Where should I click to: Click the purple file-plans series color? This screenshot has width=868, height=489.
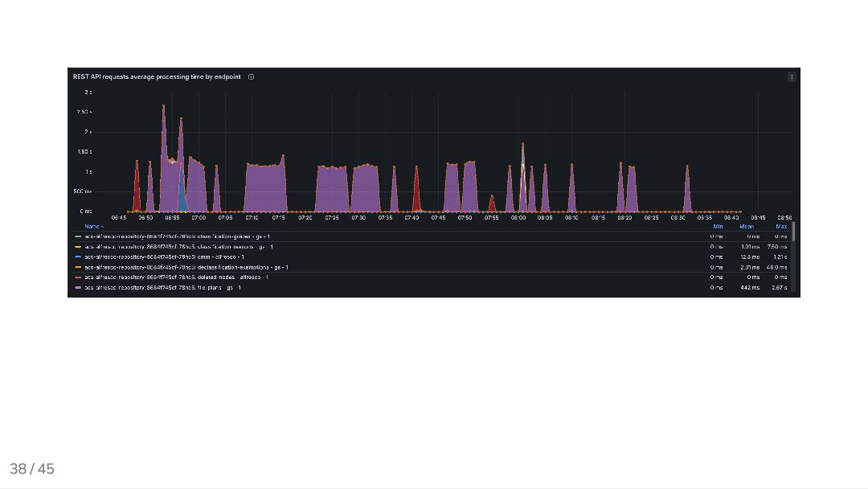coord(78,288)
